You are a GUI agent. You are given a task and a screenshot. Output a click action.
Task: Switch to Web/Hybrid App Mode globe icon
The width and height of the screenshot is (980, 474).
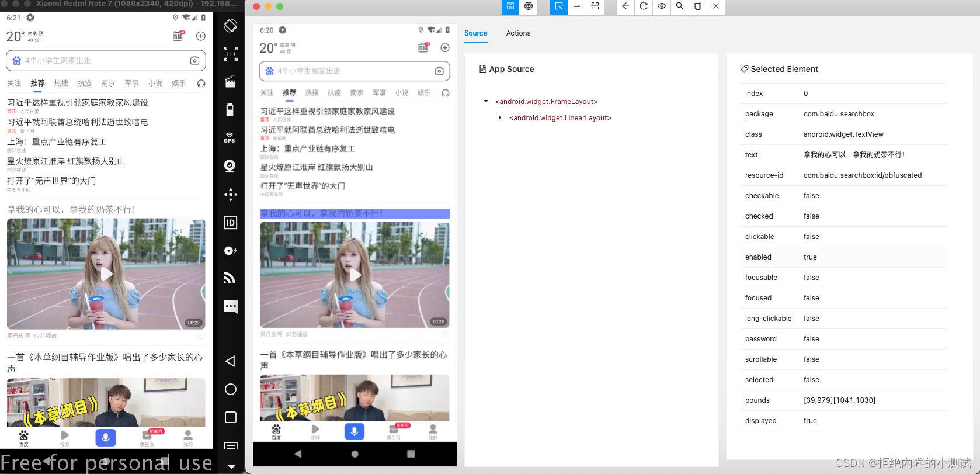[x=529, y=6]
